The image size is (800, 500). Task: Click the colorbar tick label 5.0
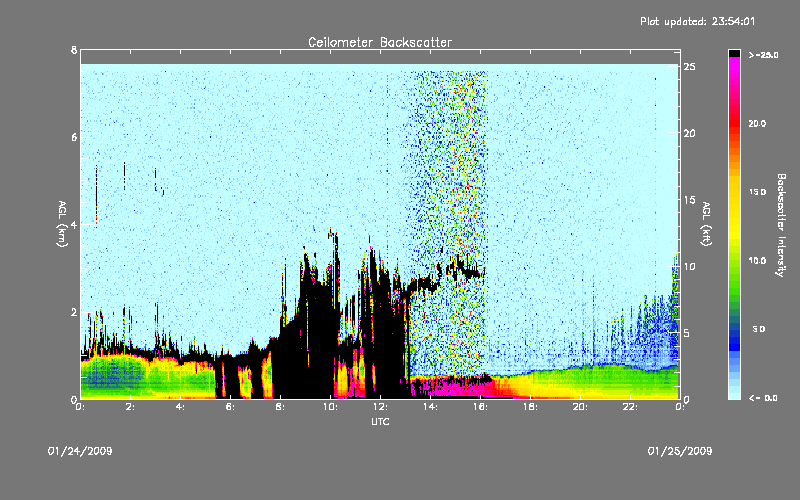759,329
